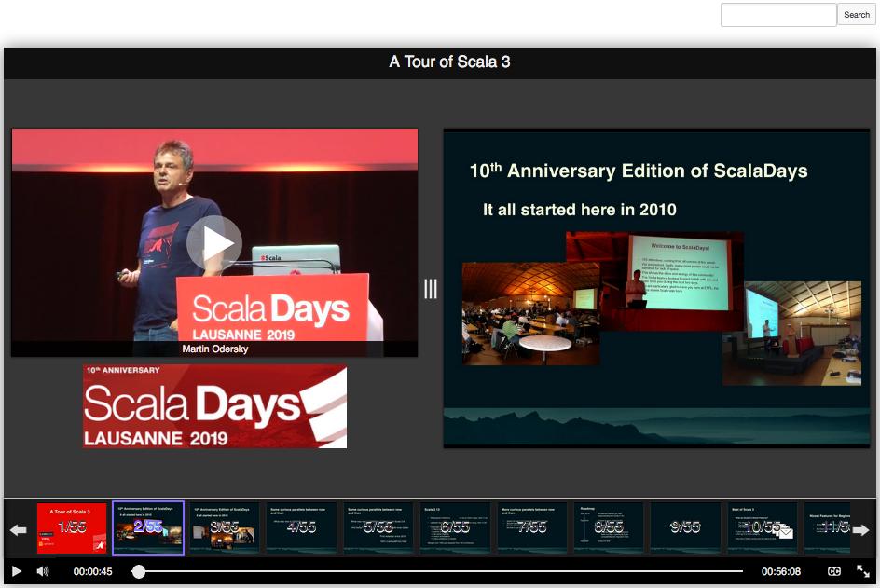Image resolution: width=880 pixels, height=588 pixels.
Task: Toggle closed captions with the CC icon
Action: tap(834, 571)
